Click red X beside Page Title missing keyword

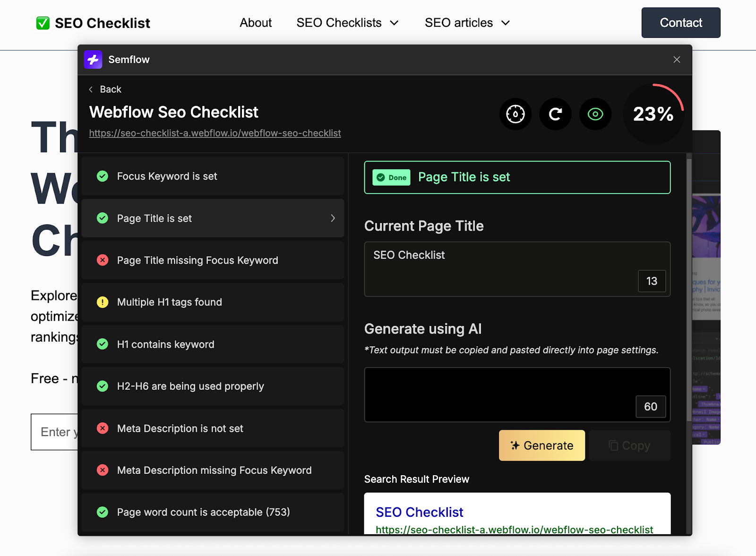[103, 260]
